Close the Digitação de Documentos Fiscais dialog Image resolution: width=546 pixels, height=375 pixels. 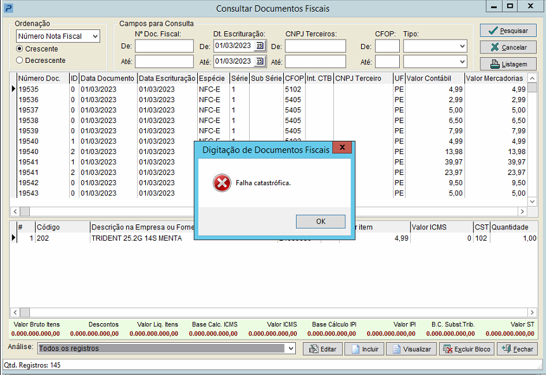coord(342,148)
